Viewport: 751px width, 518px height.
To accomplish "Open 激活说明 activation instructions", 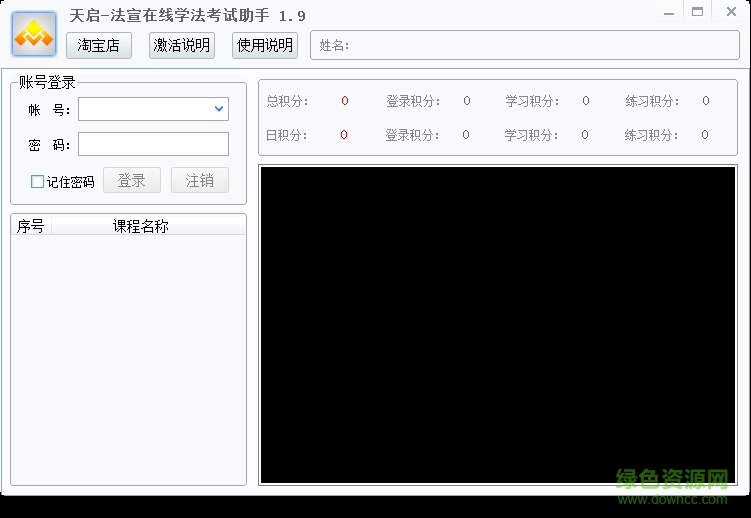I will tap(182, 45).
